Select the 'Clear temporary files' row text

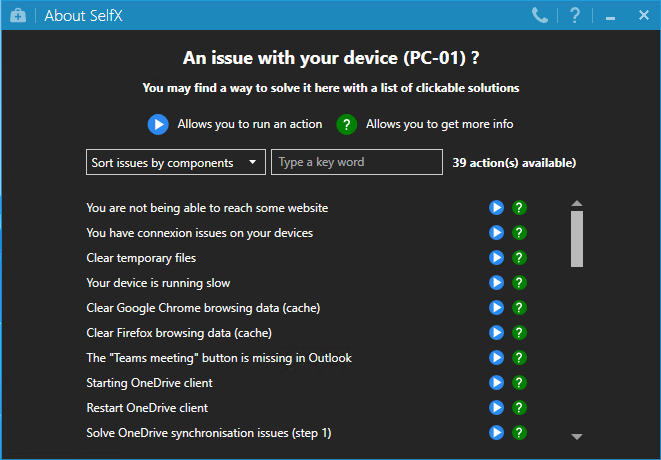141,258
